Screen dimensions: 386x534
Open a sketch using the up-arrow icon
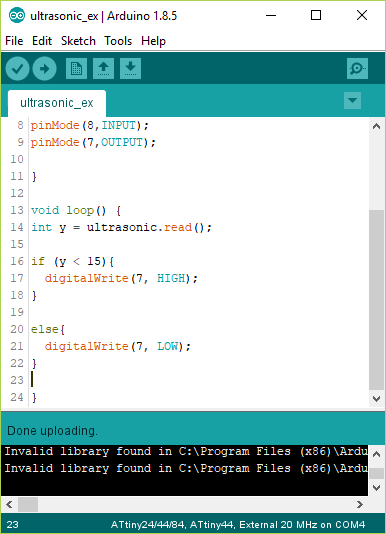coord(103,68)
